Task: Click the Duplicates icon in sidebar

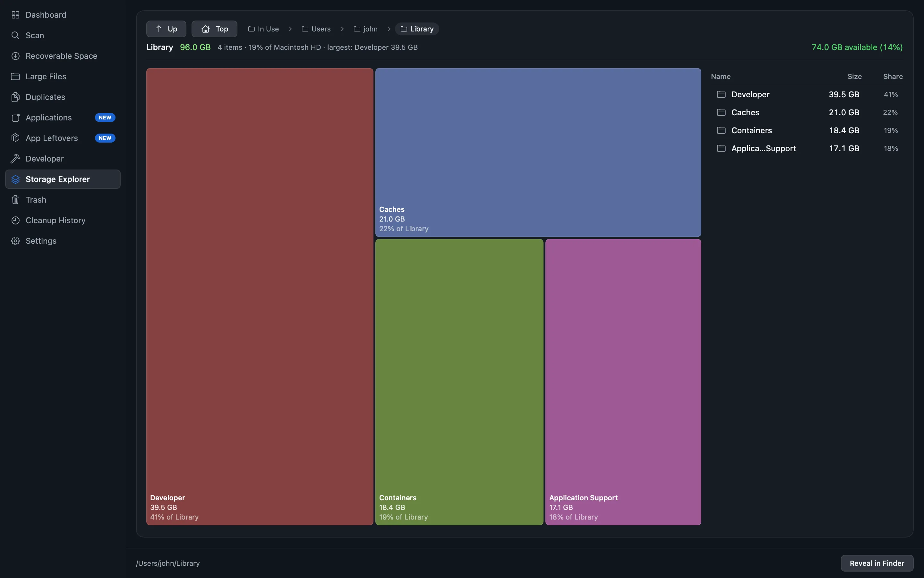Action: coord(15,97)
